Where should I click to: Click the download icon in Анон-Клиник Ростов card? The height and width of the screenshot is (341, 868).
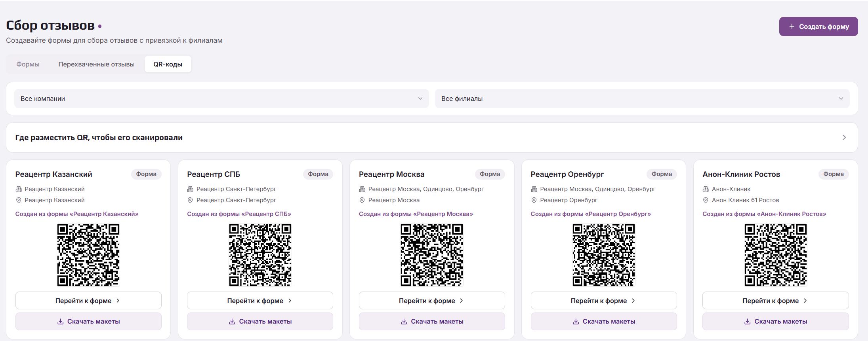coord(748,322)
